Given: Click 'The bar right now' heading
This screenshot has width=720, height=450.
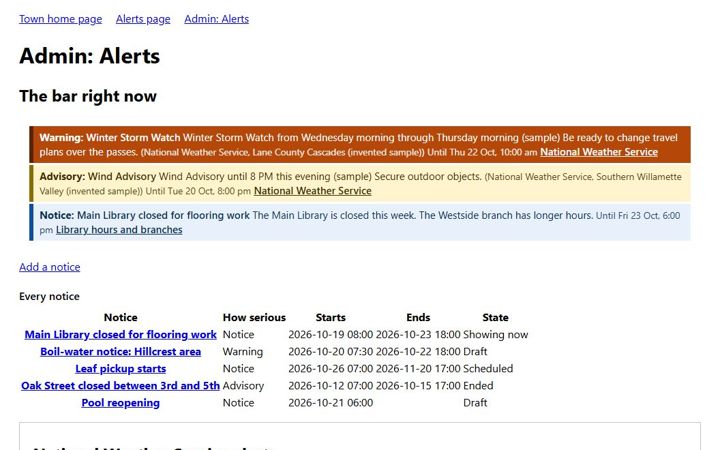Looking at the screenshot, I should 88,96.
